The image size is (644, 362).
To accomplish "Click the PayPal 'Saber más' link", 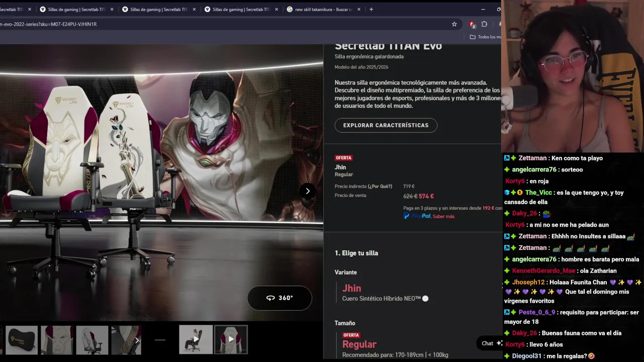I will coord(443,216).
